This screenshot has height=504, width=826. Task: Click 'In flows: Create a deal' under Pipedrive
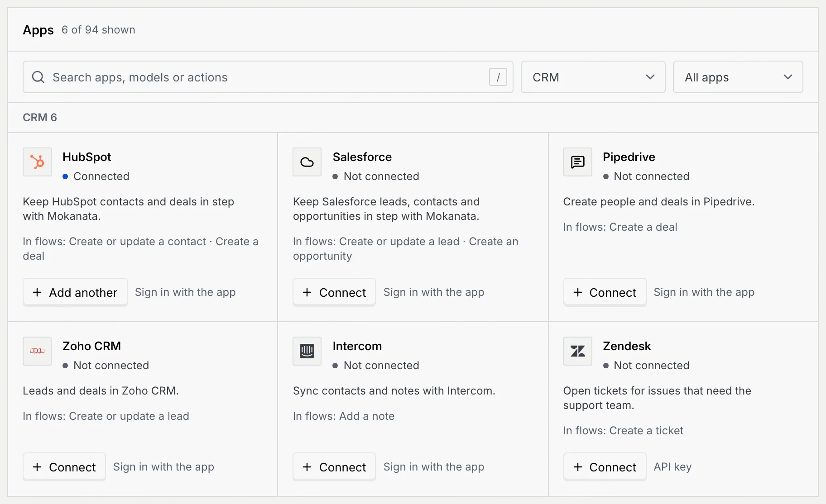pos(620,227)
